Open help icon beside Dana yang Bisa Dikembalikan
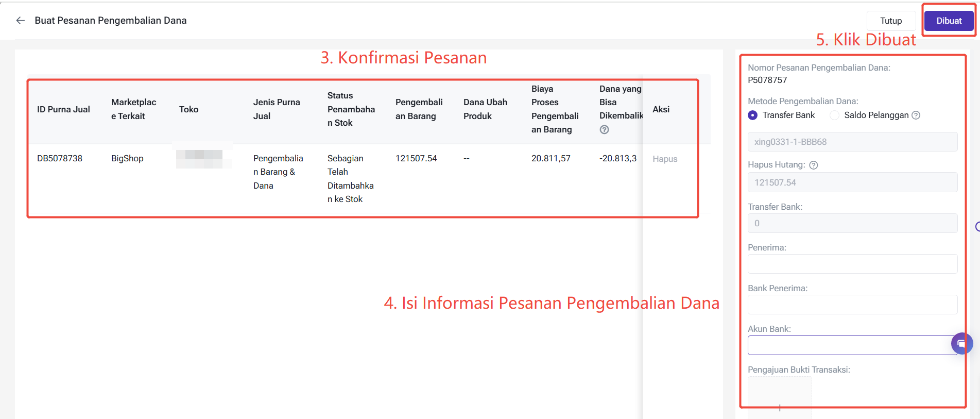Viewport: 980px width, 419px height. click(605, 130)
